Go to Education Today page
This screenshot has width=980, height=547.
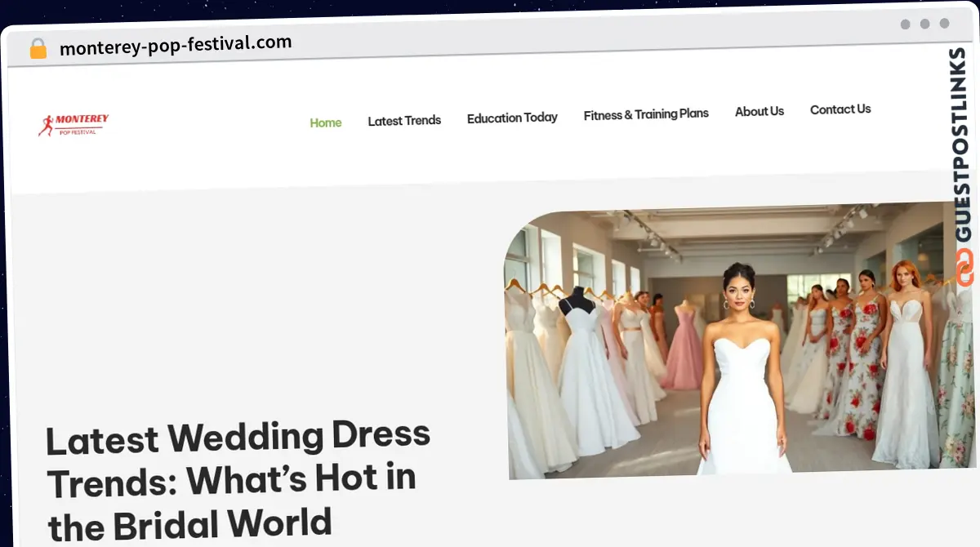(x=512, y=118)
